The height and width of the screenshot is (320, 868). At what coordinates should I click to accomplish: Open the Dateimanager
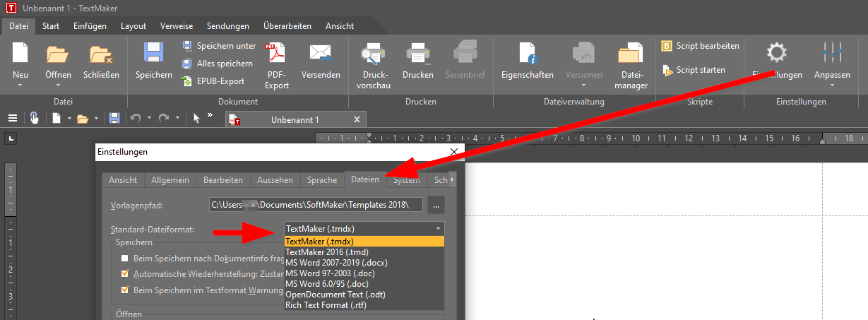(x=631, y=56)
